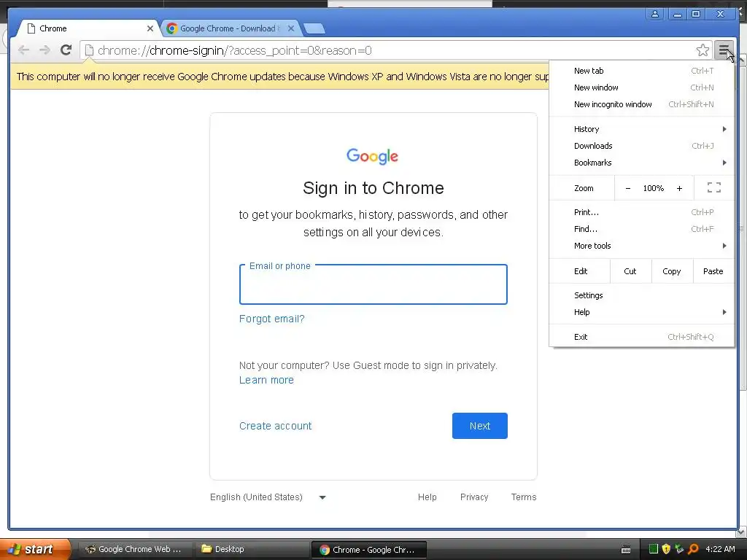
Task: Go back with the left arrow button
Action: 23,50
